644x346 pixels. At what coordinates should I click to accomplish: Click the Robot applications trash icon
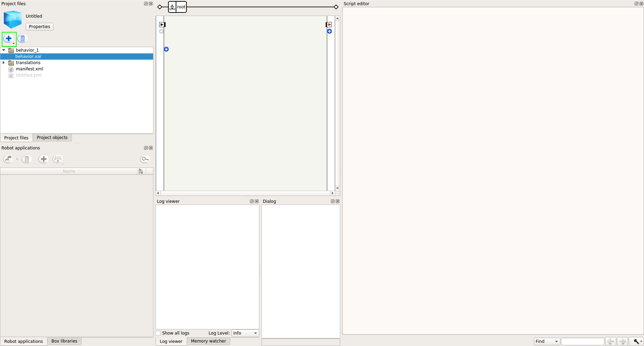[27, 159]
